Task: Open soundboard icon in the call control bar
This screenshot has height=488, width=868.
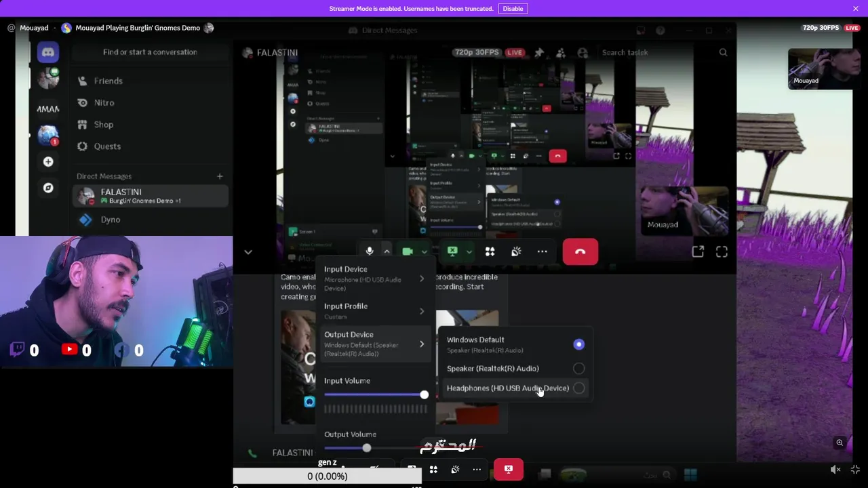Action: (516, 251)
